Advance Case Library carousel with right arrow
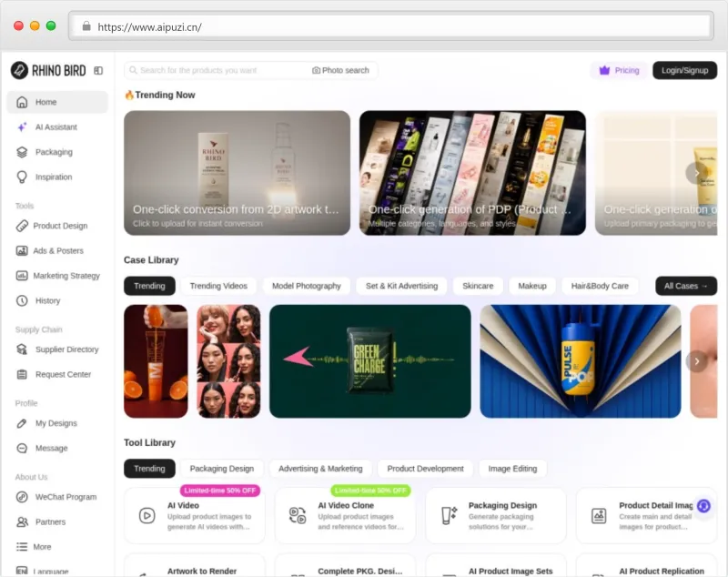728x577 pixels. point(696,361)
